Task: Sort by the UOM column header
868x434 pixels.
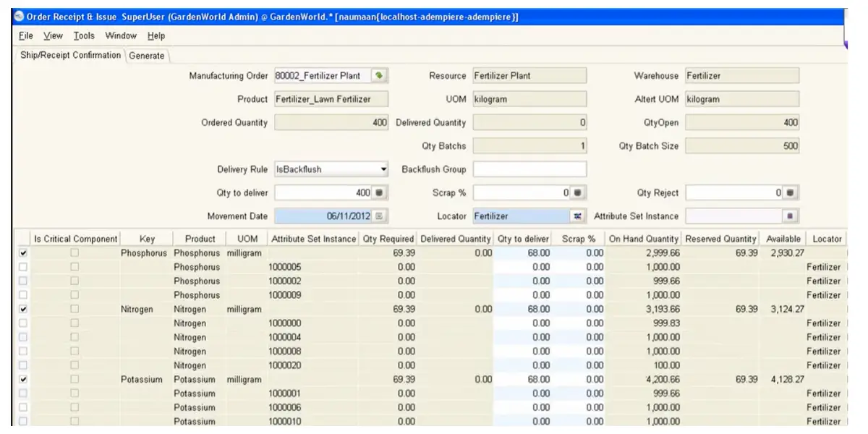Action: pos(247,239)
